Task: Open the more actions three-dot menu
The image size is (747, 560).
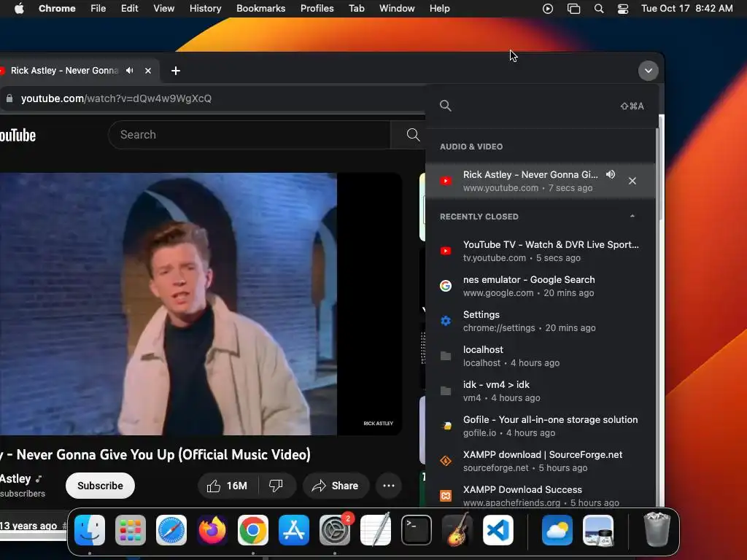Action: point(389,486)
